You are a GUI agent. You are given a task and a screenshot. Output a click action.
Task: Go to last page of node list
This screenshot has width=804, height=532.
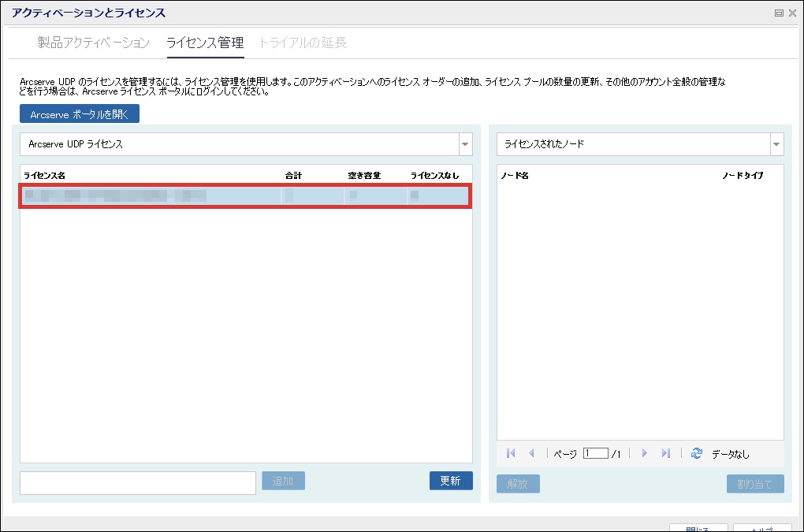pyautogui.click(x=665, y=453)
